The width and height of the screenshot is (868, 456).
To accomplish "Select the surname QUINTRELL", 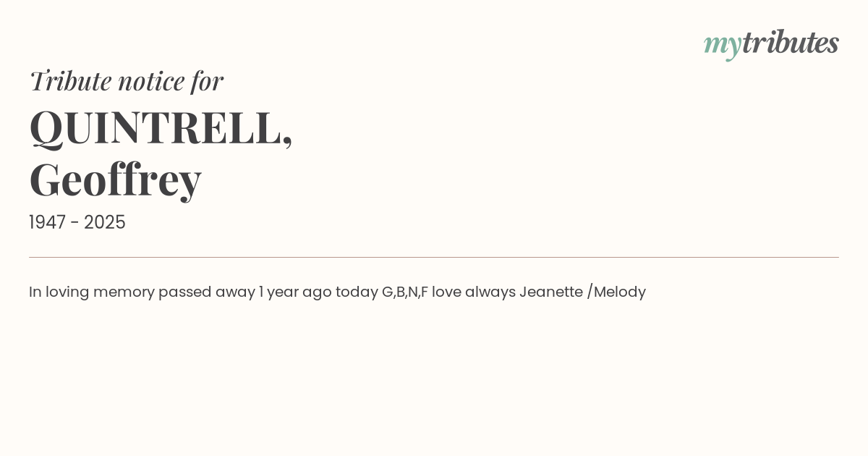I will pyautogui.click(x=156, y=127).
